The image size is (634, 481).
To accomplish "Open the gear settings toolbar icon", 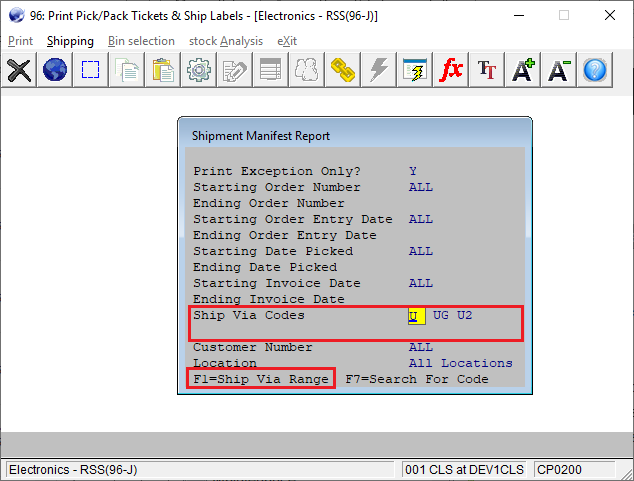I will [x=199, y=70].
